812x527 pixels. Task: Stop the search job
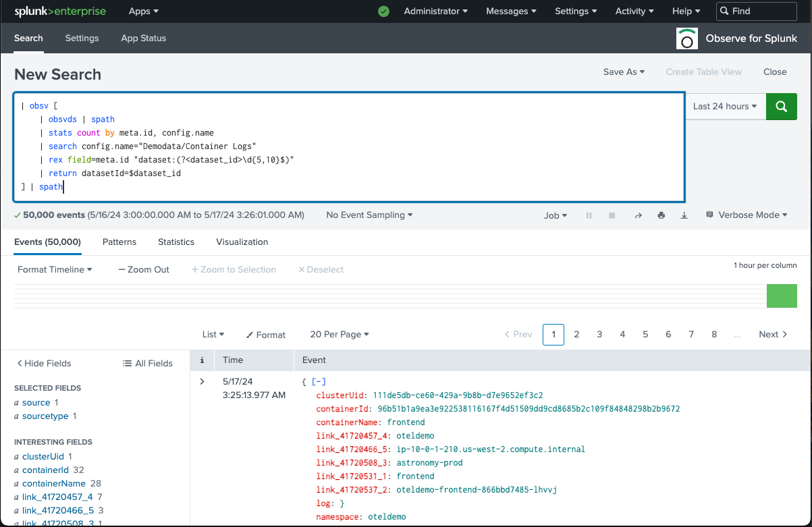click(612, 215)
